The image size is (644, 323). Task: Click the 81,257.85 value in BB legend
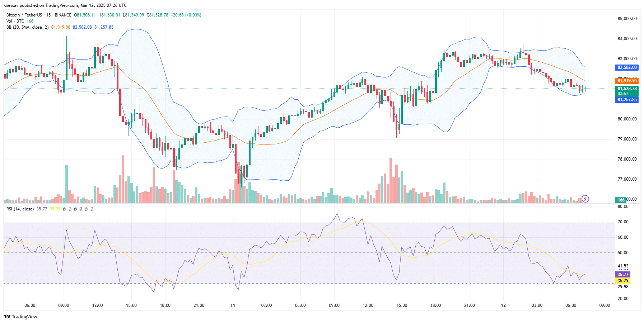pos(104,27)
